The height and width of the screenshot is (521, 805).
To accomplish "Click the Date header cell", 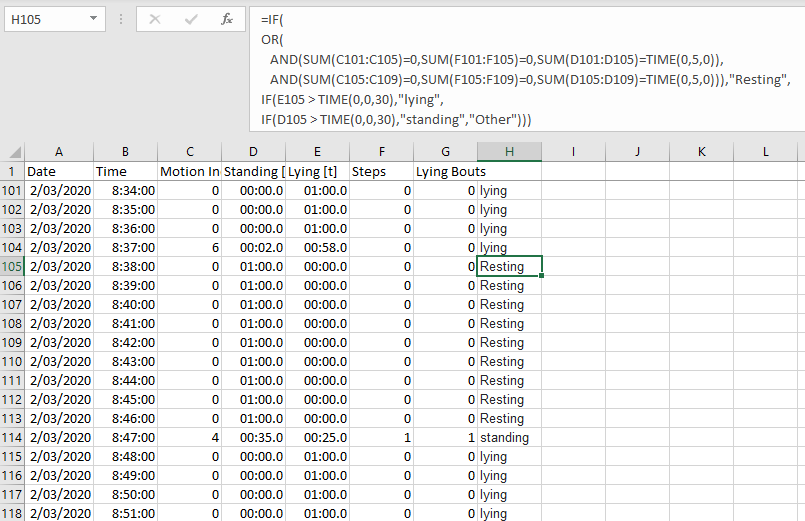I will [x=59, y=171].
